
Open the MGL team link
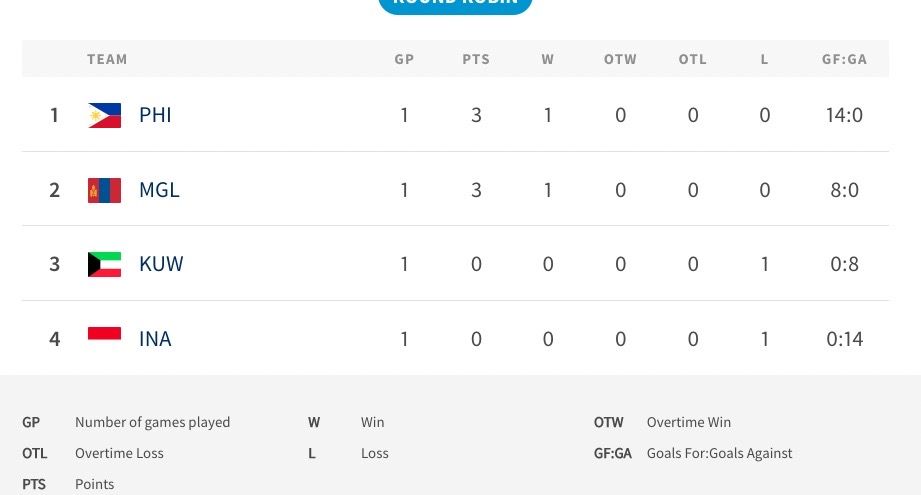point(159,190)
